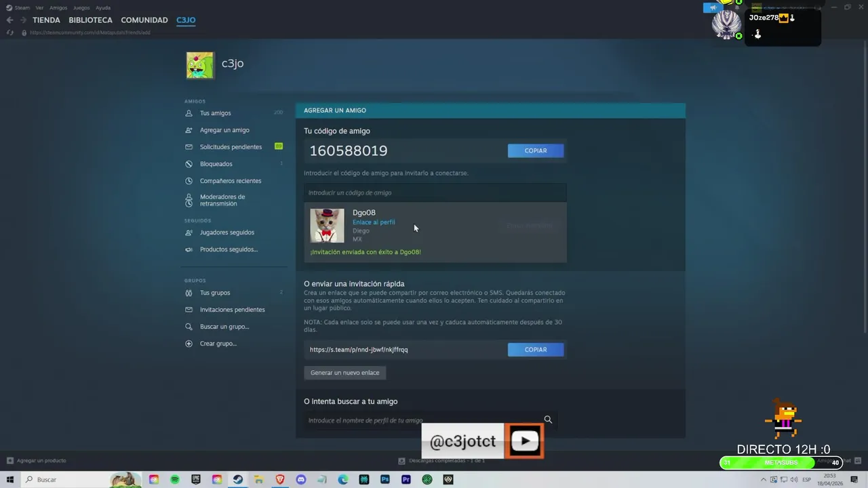Viewport: 868px width, 488px height.
Task: Open Photoshop from the taskbar
Action: pos(385,480)
